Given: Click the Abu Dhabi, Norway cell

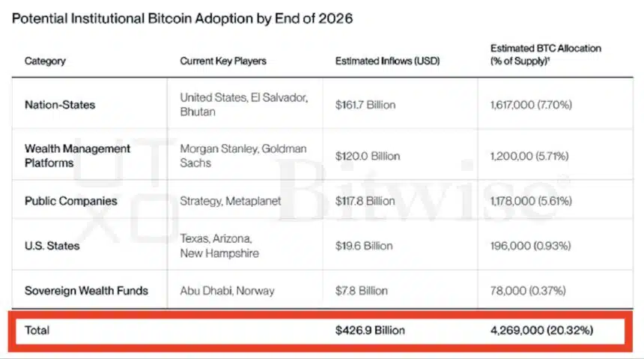Looking at the screenshot, I should coord(227,291).
